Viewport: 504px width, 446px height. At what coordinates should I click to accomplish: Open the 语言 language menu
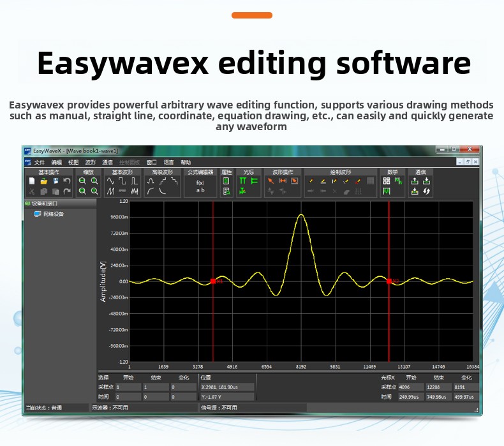[168, 163]
